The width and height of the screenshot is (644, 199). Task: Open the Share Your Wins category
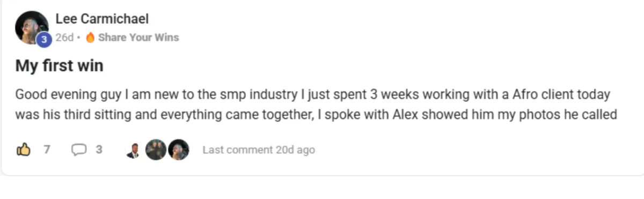click(138, 38)
